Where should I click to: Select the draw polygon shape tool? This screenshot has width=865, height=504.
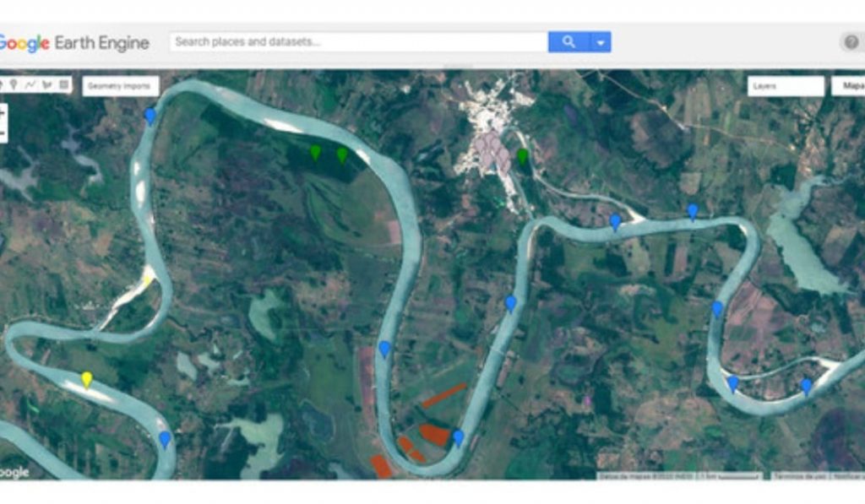(47, 85)
